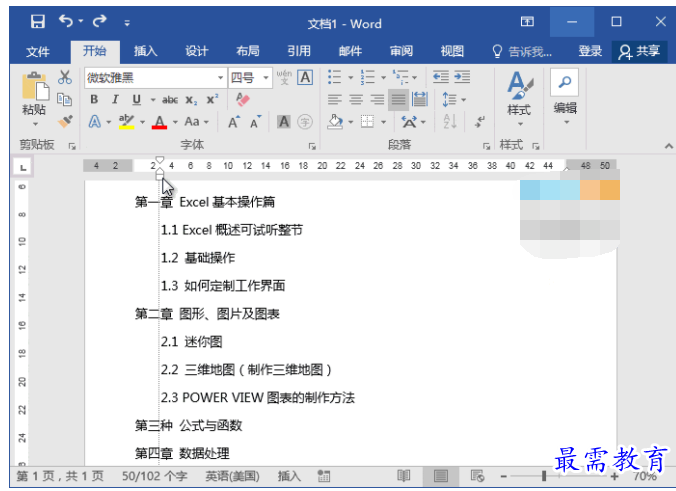Apply bullet list formatting
This screenshot has height=491, width=676.
[x=335, y=77]
